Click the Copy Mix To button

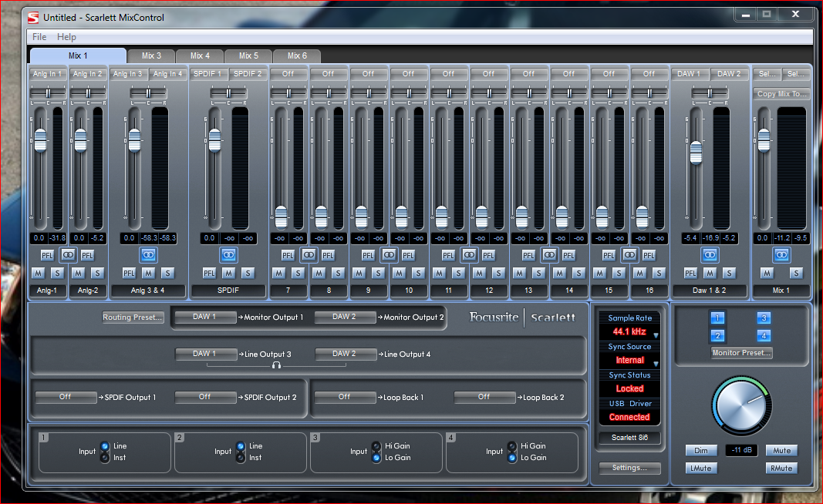782,94
